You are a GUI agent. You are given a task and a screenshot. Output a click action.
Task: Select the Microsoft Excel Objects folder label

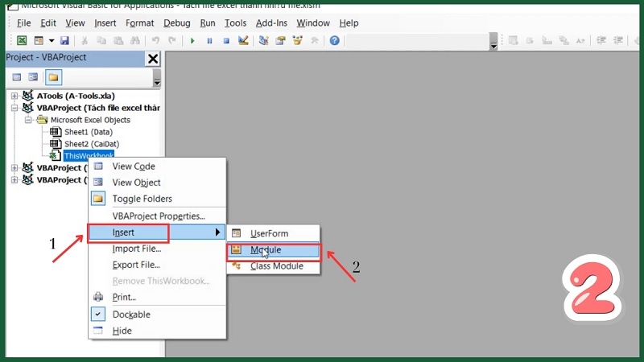click(x=90, y=120)
